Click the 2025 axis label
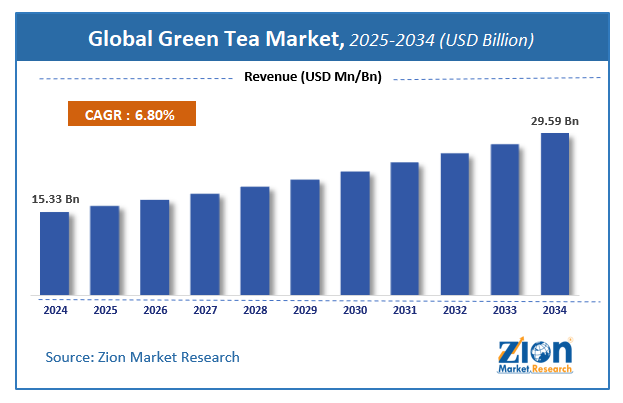623x403 pixels. (105, 310)
